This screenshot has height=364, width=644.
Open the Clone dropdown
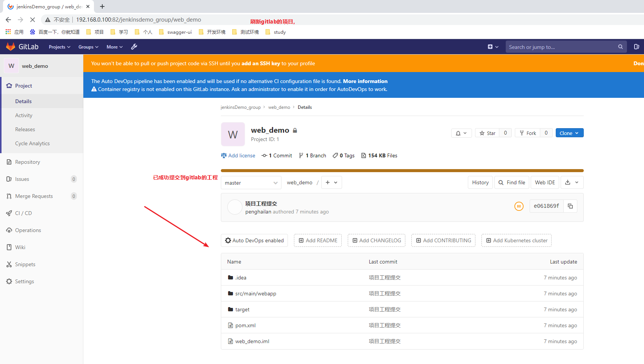pos(569,133)
